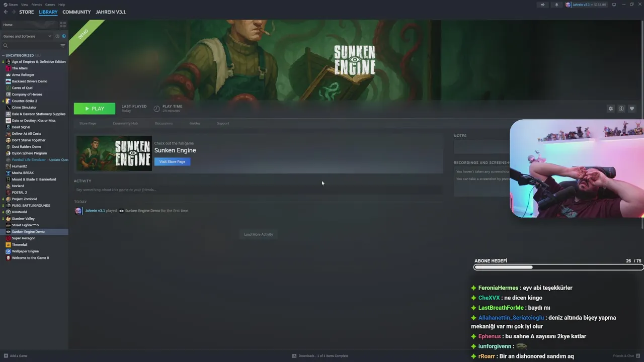Switch to collections grid view icon

63,25
